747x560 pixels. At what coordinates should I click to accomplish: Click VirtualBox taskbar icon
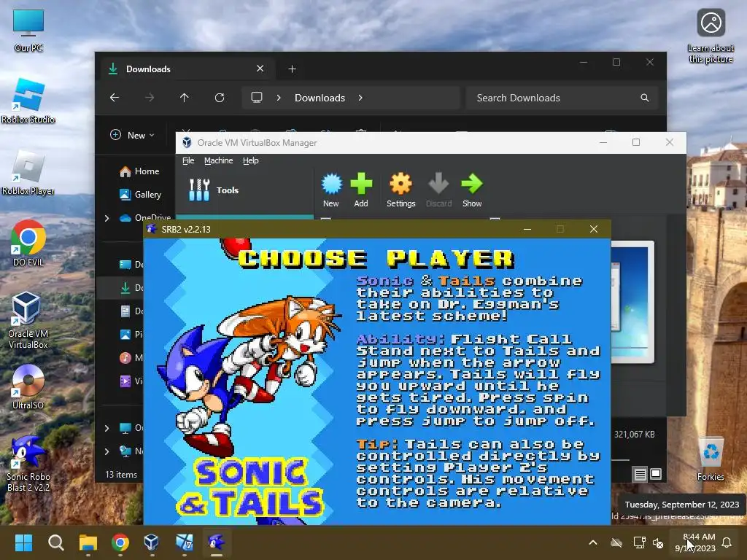point(152,542)
